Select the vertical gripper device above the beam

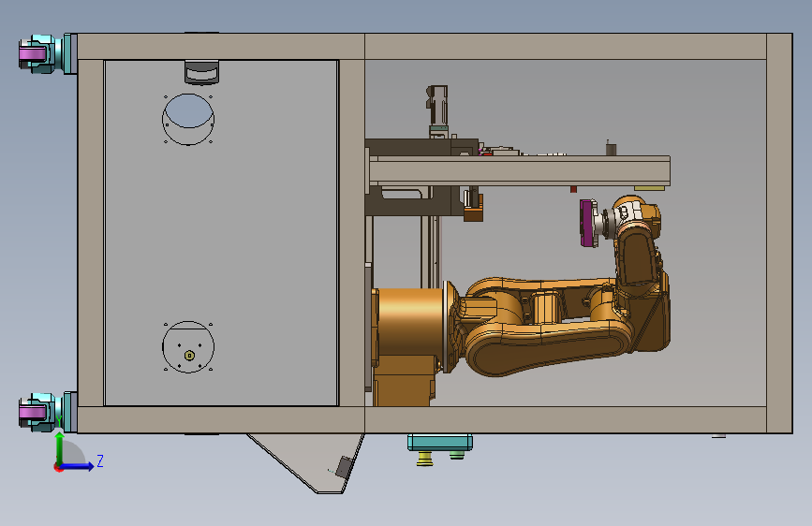coord(438,111)
